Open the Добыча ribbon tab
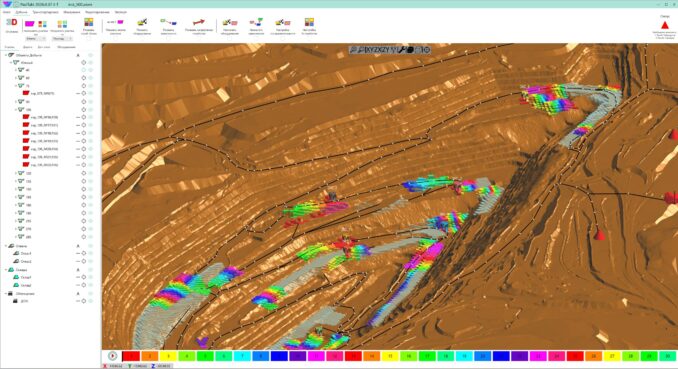 pyautogui.click(x=21, y=12)
